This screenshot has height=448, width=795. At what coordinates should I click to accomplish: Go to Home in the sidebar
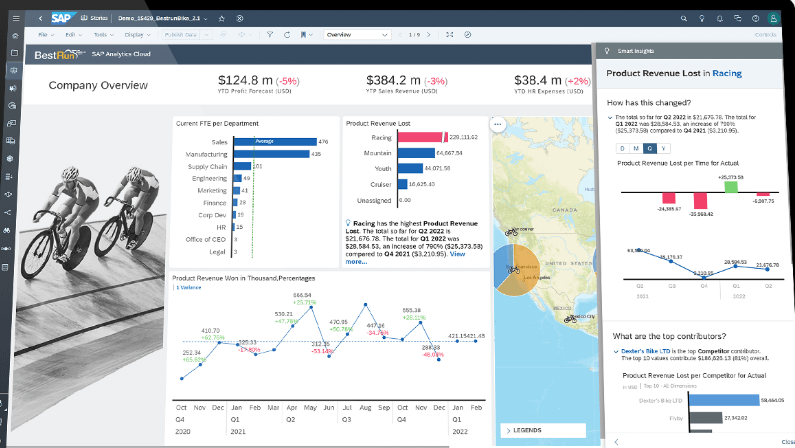[15, 35]
